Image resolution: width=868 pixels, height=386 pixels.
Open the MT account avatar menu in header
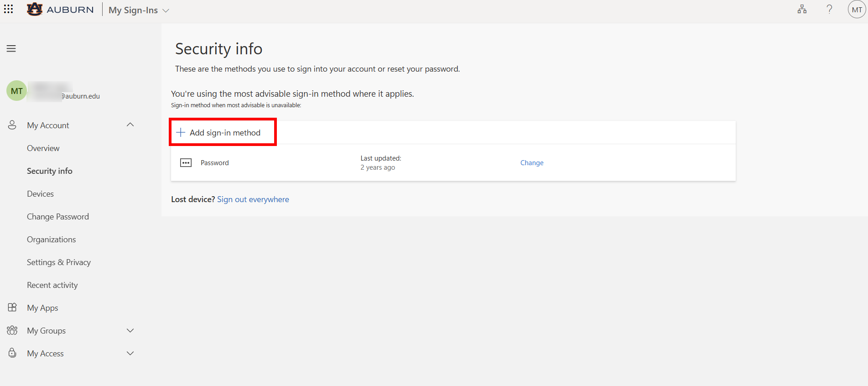tap(857, 10)
